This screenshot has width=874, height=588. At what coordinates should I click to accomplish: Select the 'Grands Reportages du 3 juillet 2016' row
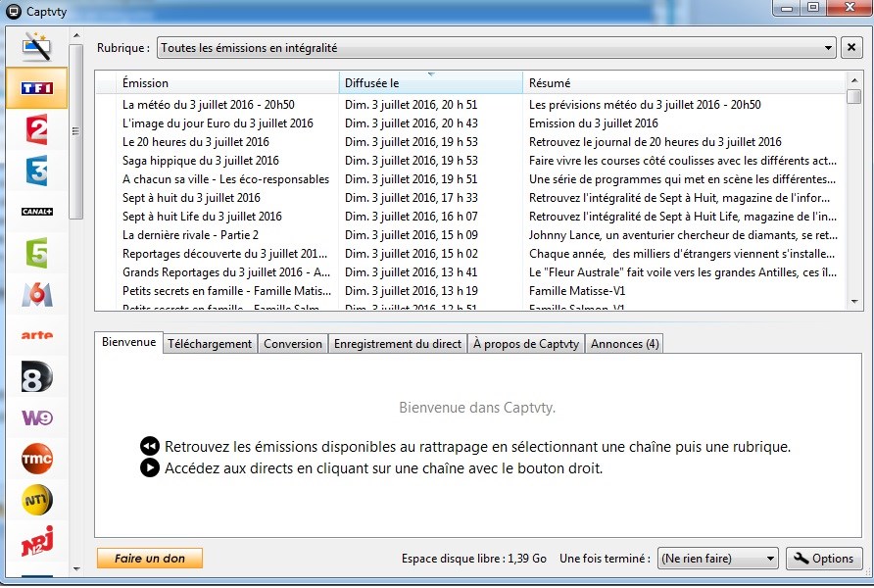coord(471,272)
